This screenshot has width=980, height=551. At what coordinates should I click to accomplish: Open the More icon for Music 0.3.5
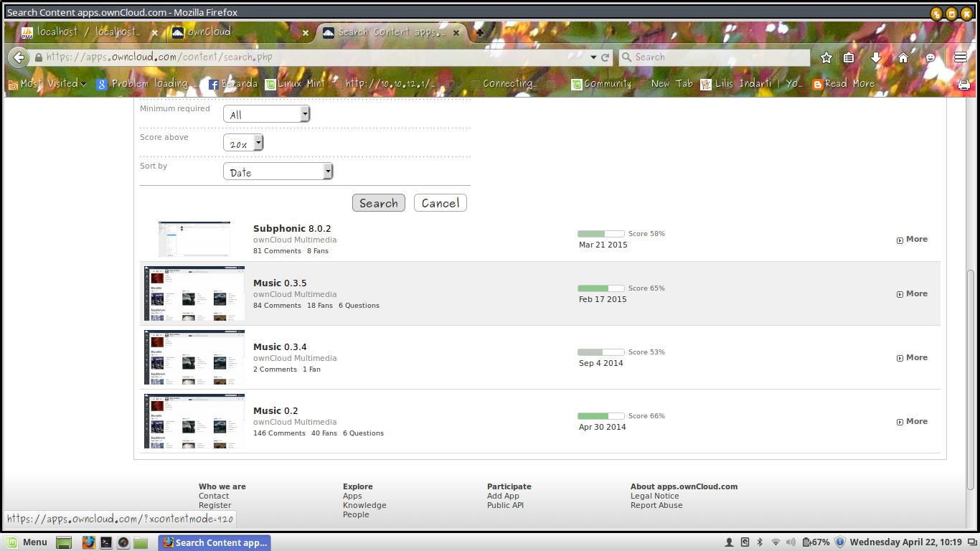(x=900, y=295)
